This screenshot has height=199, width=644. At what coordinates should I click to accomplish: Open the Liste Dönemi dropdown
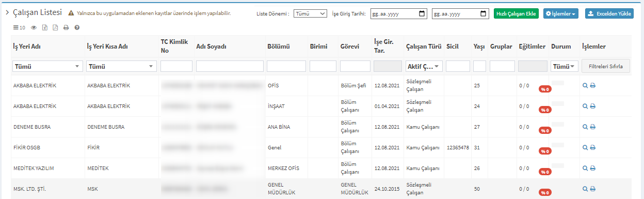(310, 14)
